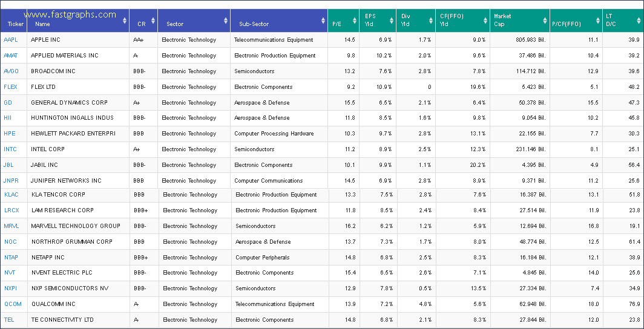Open the JBL ticker link
Screen dimensions: 644x329
pyautogui.click(x=8, y=165)
